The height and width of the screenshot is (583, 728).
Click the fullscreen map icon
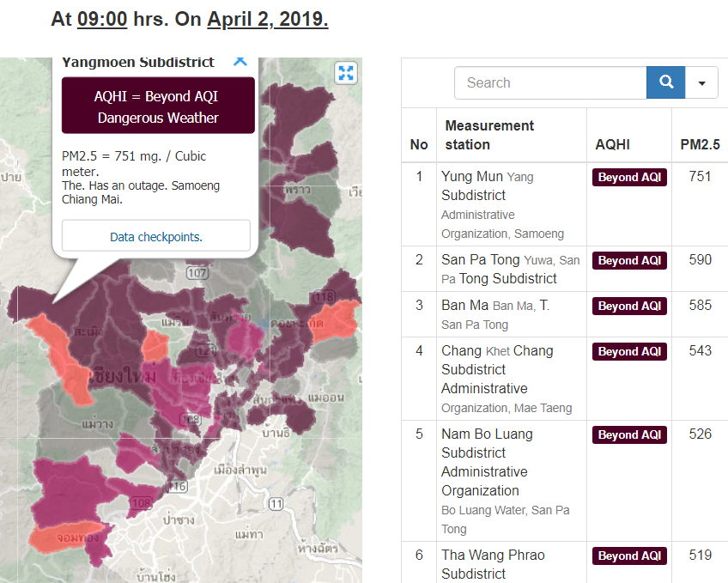coord(346,73)
